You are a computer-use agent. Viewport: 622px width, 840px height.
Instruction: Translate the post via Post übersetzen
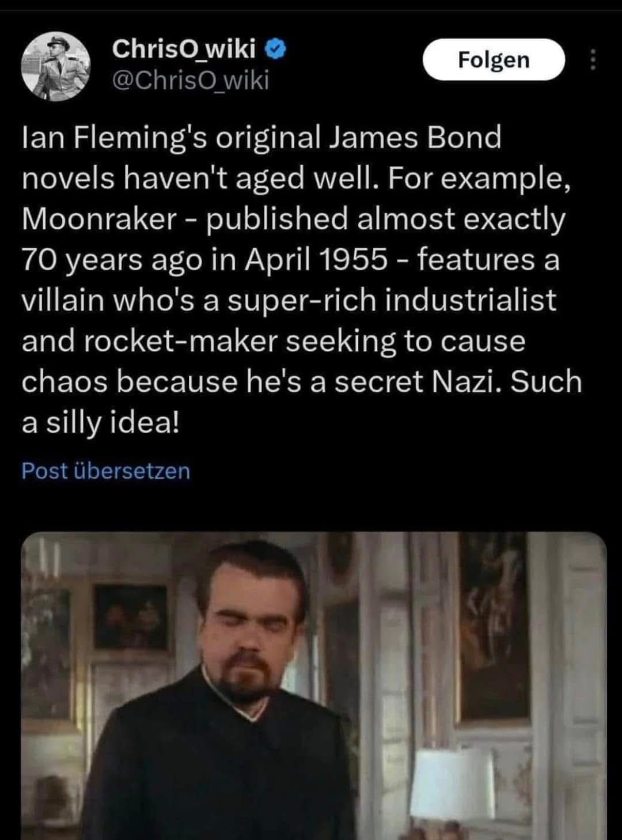pyautogui.click(x=105, y=471)
